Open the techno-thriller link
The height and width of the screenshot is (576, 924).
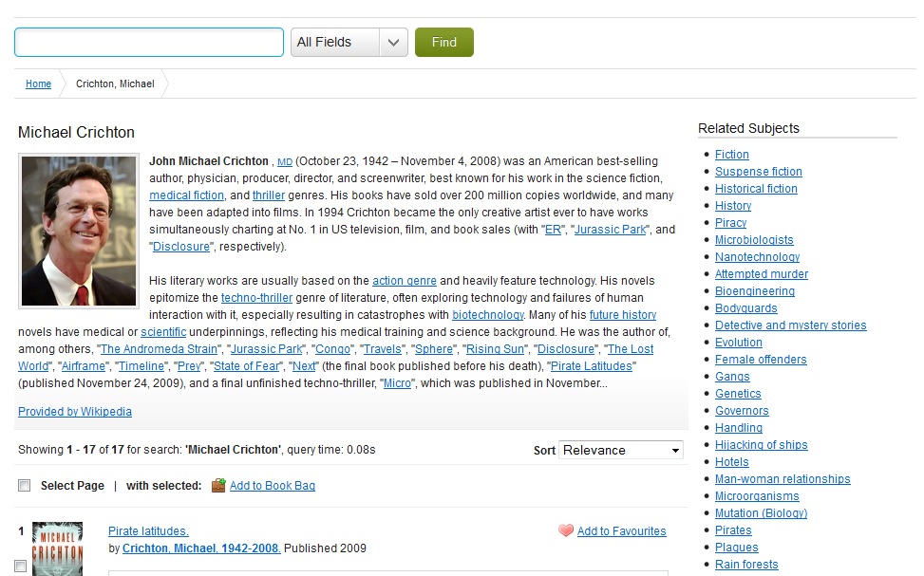(x=257, y=297)
